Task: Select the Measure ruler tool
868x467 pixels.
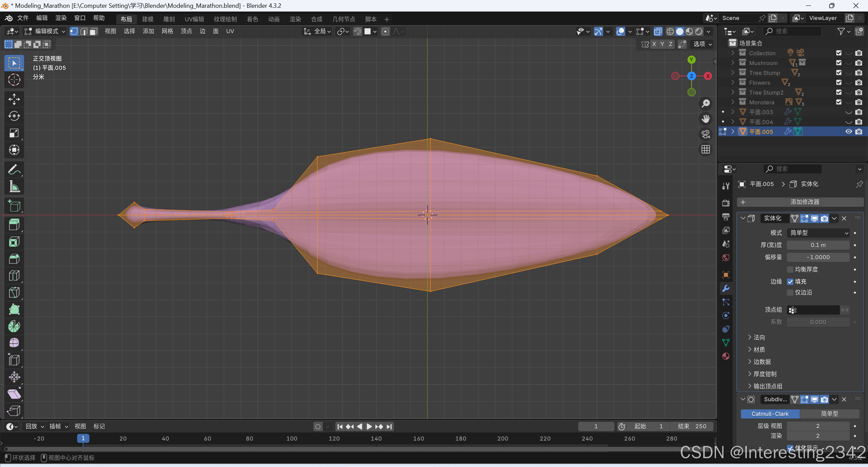Action: [14, 186]
